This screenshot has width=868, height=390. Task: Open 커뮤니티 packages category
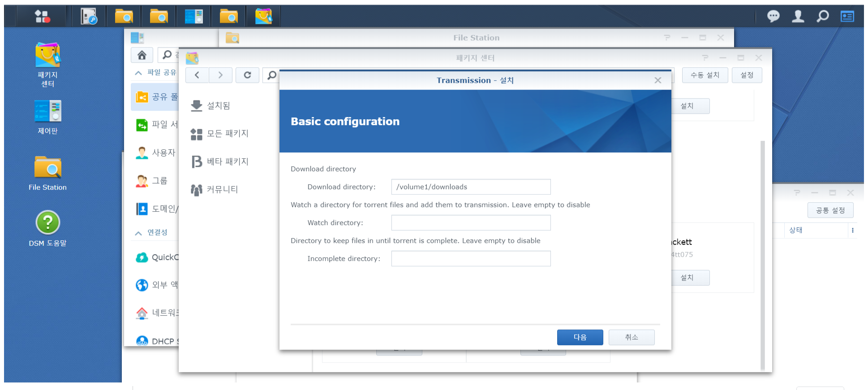coord(214,190)
